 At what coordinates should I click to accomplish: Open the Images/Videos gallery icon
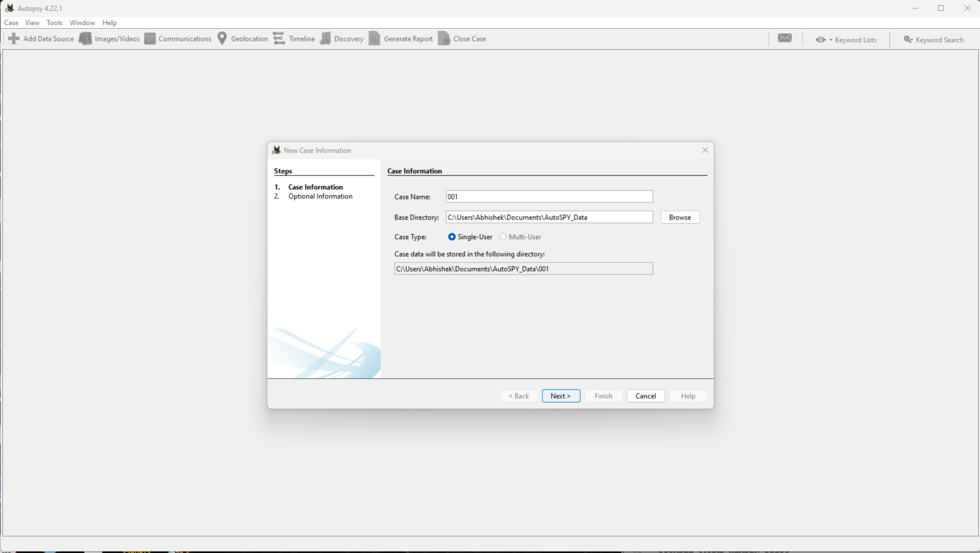pyautogui.click(x=85, y=39)
